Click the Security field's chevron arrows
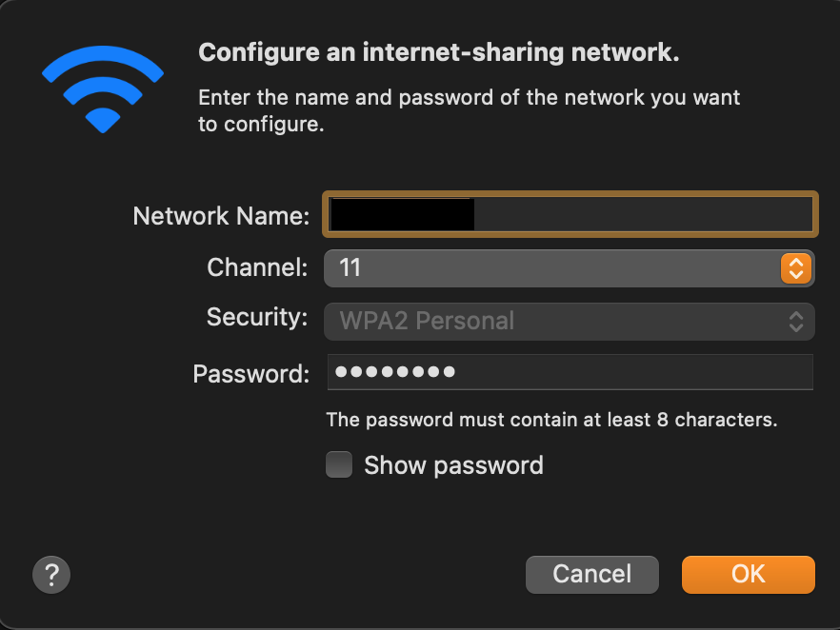 (x=796, y=321)
